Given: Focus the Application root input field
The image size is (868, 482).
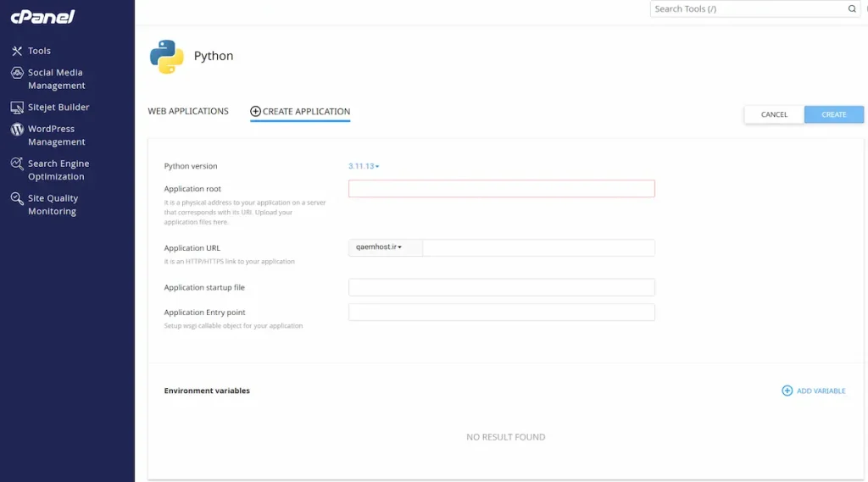Looking at the screenshot, I should [x=502, y=189].
